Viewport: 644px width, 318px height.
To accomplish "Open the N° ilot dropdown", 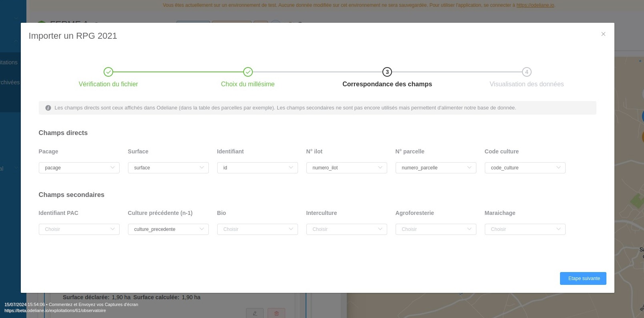I will click(346, 168).
